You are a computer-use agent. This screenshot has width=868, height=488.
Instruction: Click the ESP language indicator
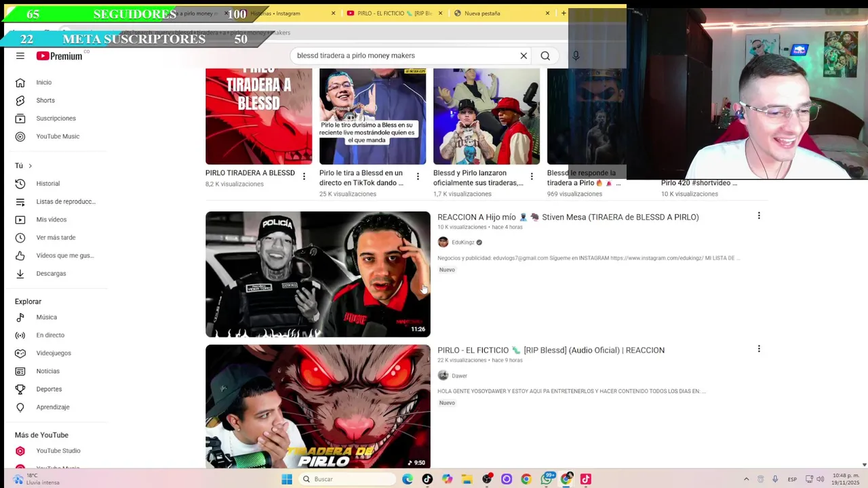tap(792, 479)
